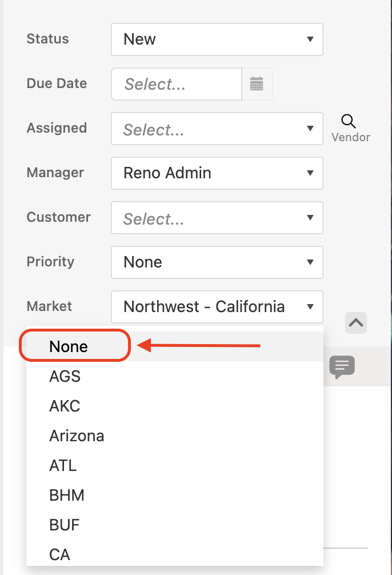Select BHM from the Market list

tap(67, 495)
